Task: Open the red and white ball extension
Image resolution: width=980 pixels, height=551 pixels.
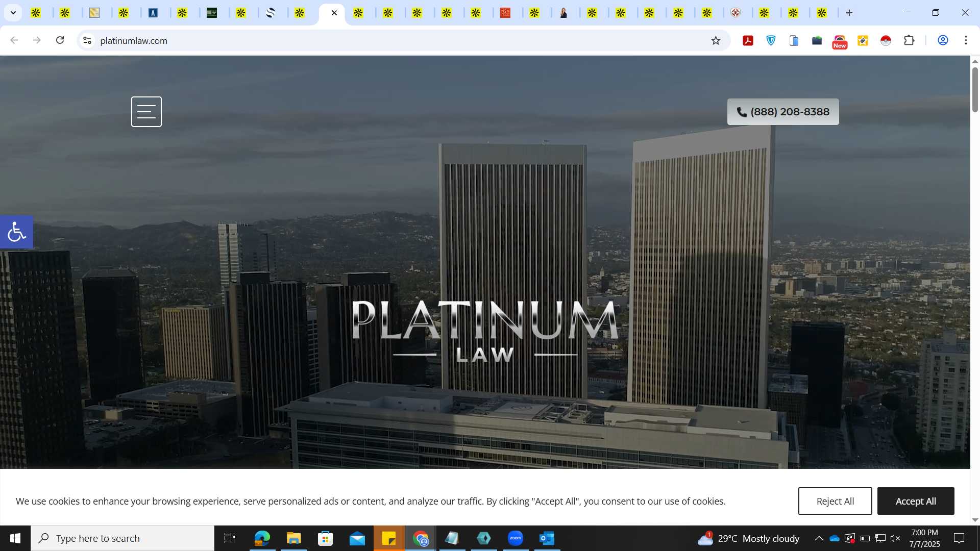Action: 886,40
